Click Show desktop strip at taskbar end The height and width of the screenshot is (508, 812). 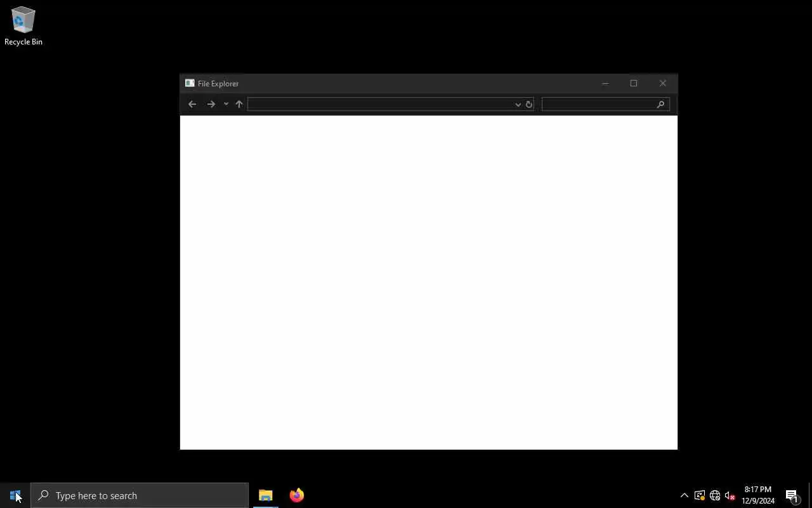pos(810,495)
